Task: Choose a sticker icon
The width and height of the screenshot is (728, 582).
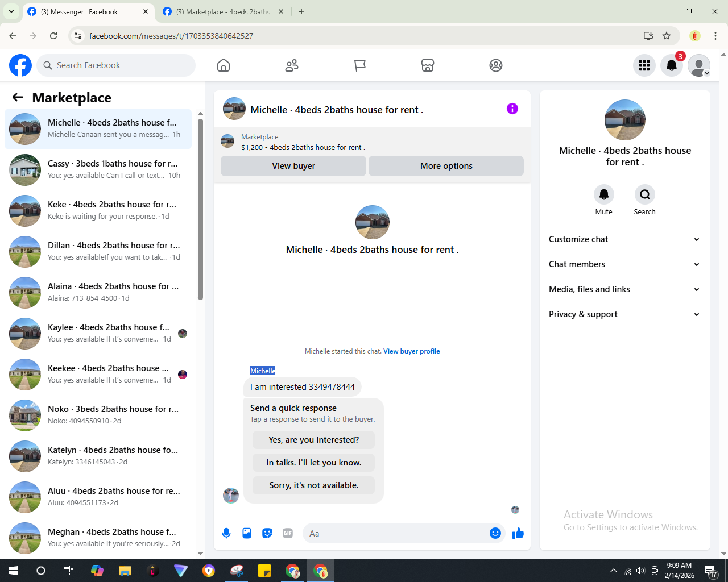Action: tap(267, 533)
